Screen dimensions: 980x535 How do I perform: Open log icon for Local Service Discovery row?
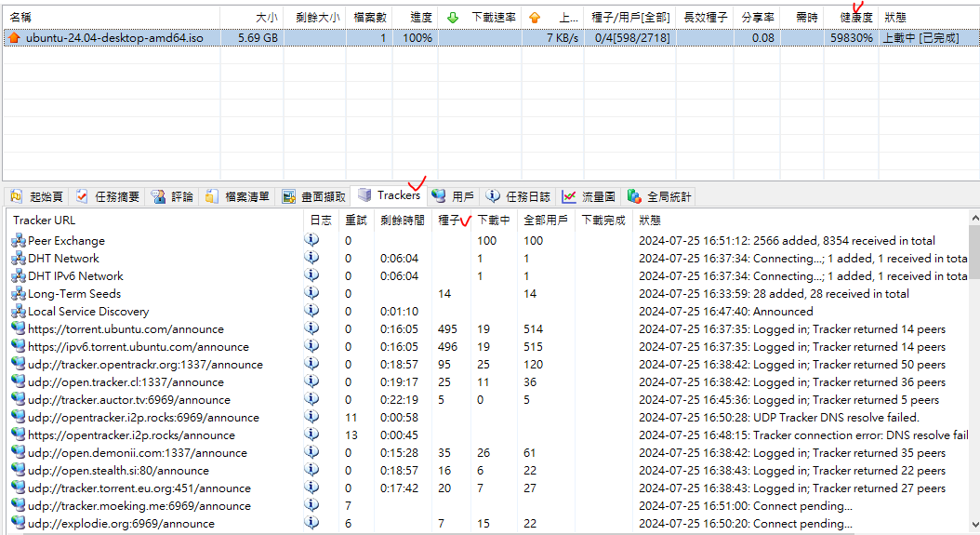tap(311, 311)
